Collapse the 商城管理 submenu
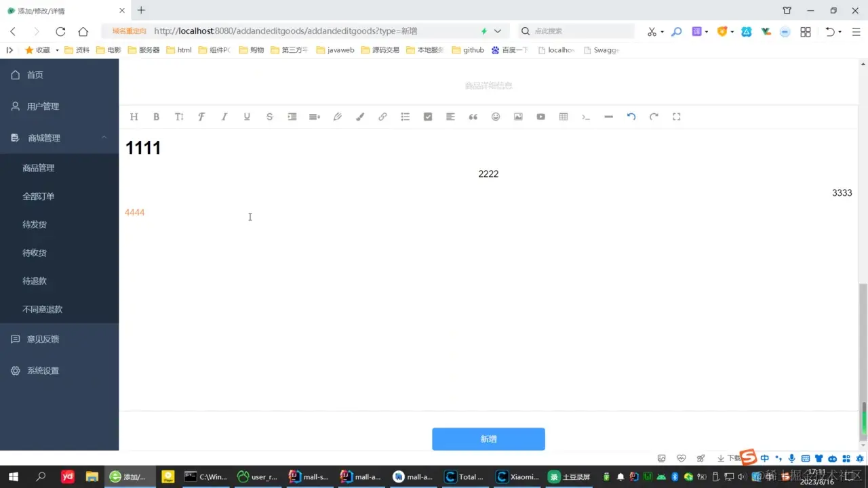Screen dimensions: 868x488 (x=59, y=138)
